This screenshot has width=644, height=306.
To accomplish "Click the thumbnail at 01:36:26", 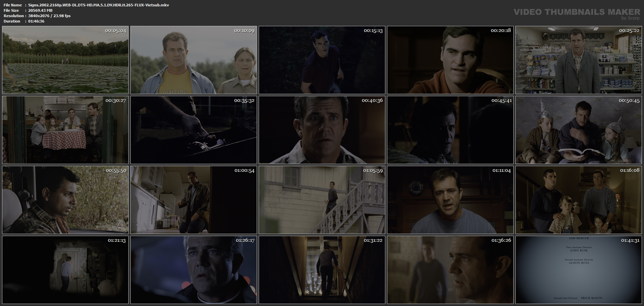I will click(x=450, y=270).
